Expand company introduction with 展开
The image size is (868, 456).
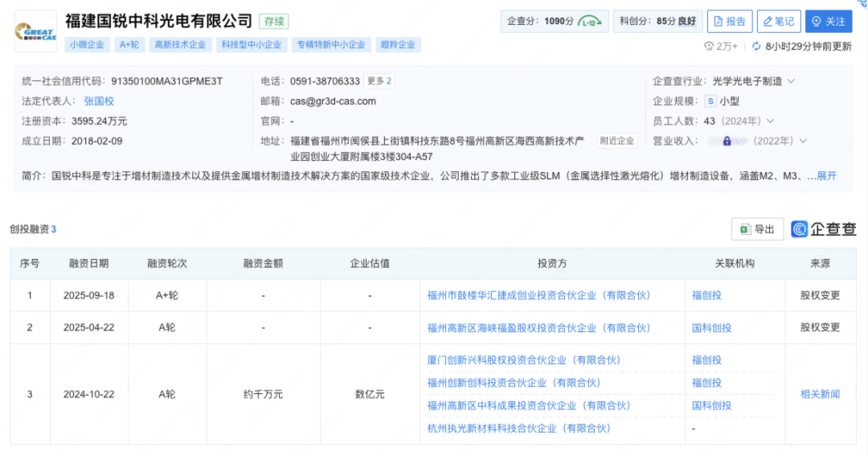(x=826, y=175)
